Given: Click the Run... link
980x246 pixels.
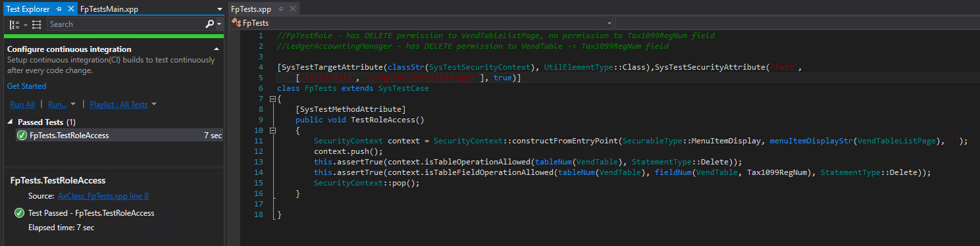Looking at the screenshot, I should pyautogui.click(x=57, y=105).
